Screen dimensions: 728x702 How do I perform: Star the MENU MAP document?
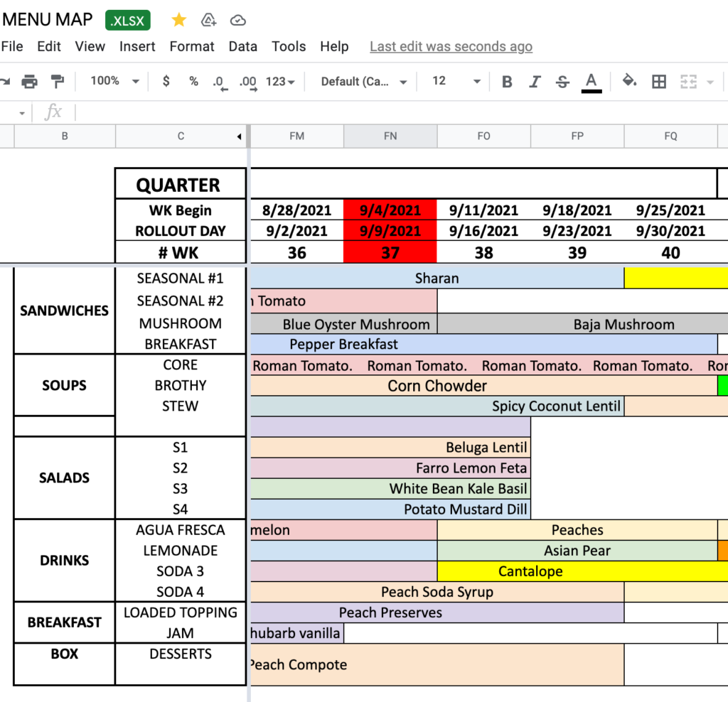[x=178, y=20]
